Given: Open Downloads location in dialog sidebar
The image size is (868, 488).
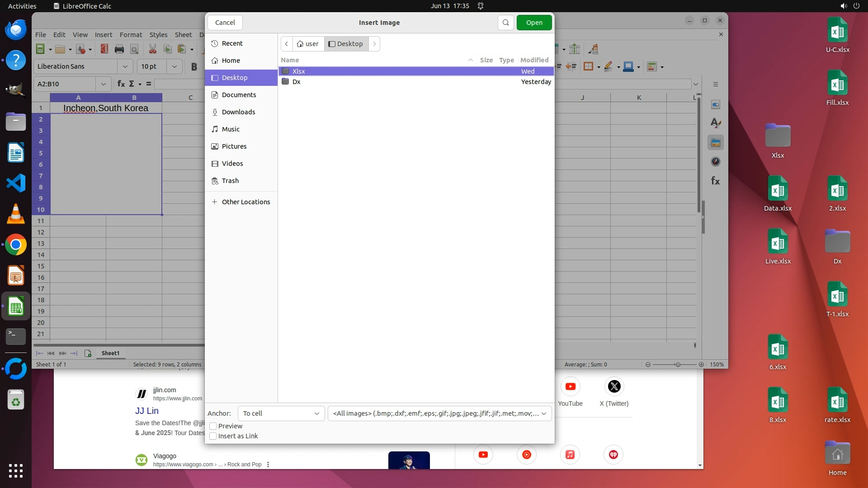Looking at the screenshot, I should click(238, 112).
